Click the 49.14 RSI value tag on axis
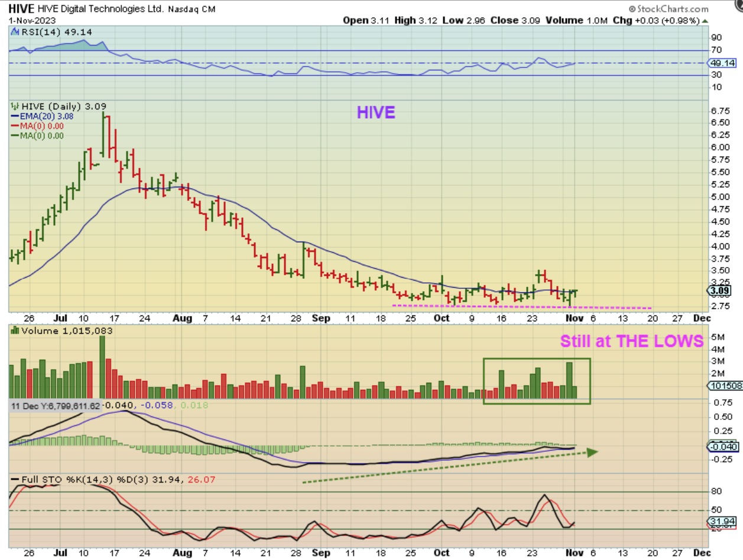Viewport: 743px width, 560px height. 722,63
